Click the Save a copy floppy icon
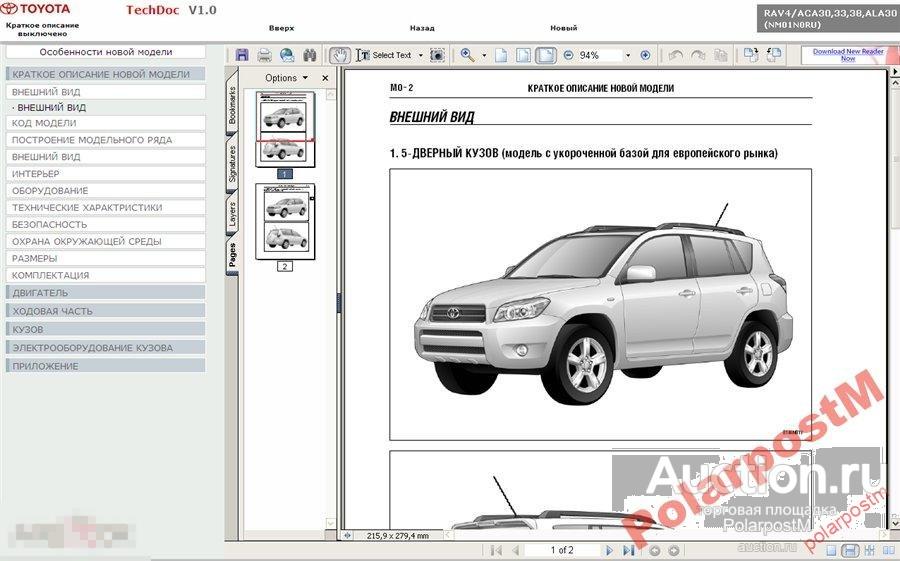 point(242,55)
